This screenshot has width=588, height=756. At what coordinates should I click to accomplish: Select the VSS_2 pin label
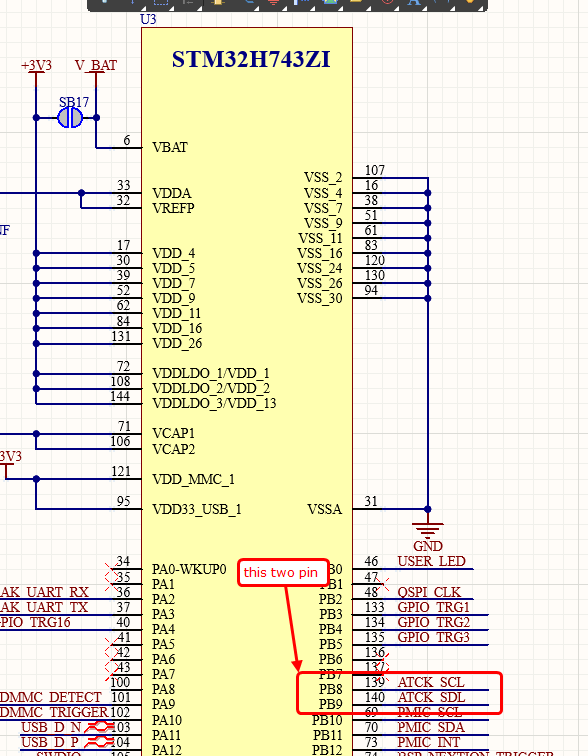pyautogui.click(x=323, y=177)
